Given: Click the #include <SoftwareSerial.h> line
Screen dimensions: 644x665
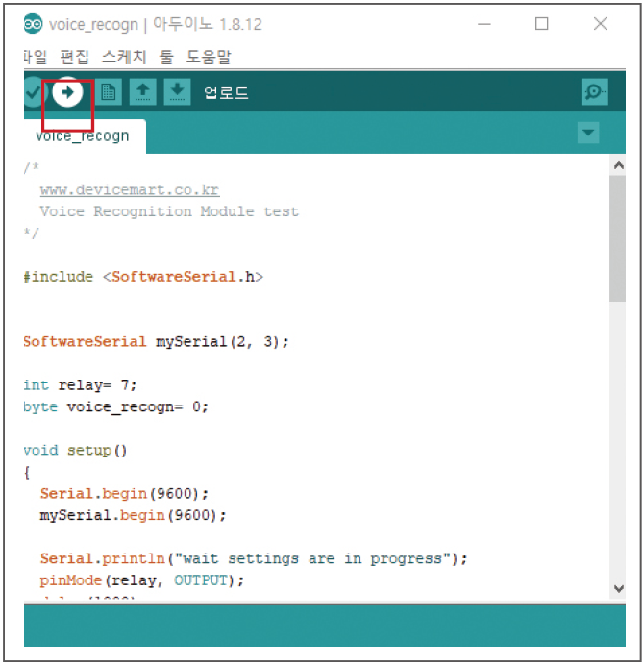Looking at the screenshot, I should pos(143,277).
